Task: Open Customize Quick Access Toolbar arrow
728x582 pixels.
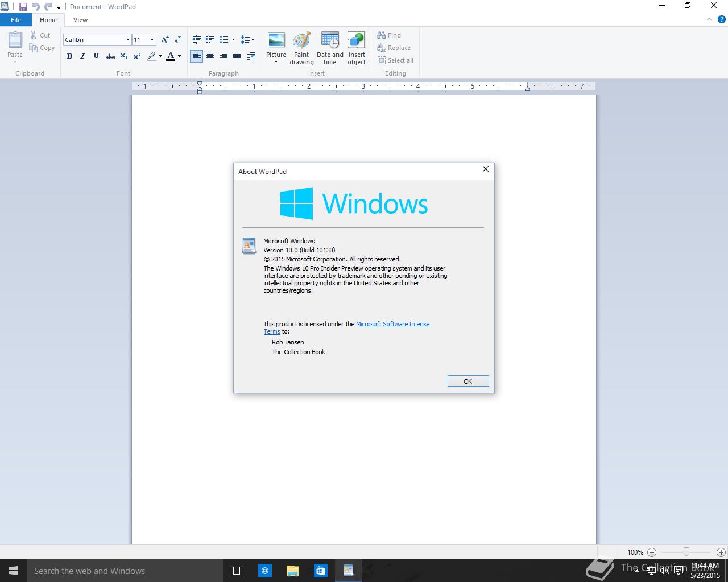Action: 59,7
